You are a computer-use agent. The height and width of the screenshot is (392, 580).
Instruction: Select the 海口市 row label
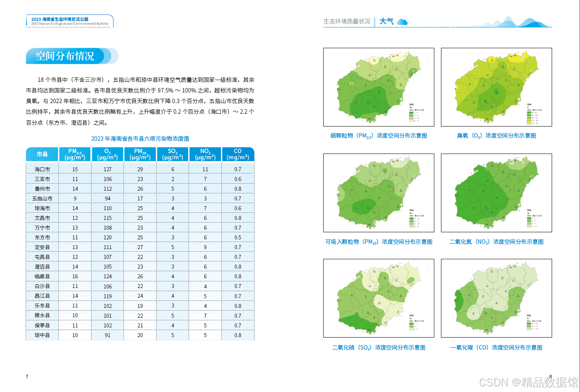(43, 169)
